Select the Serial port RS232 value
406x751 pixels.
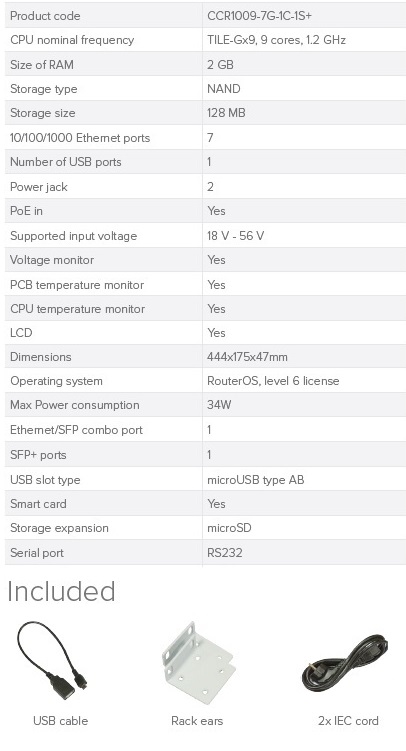225,553
